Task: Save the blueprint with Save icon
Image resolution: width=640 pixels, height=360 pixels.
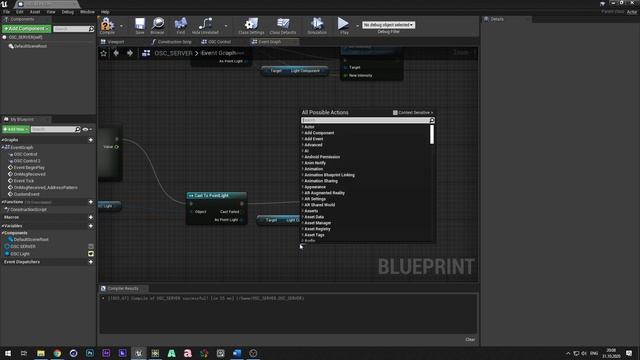Action: pyautogui.click(x=140, y=24)
